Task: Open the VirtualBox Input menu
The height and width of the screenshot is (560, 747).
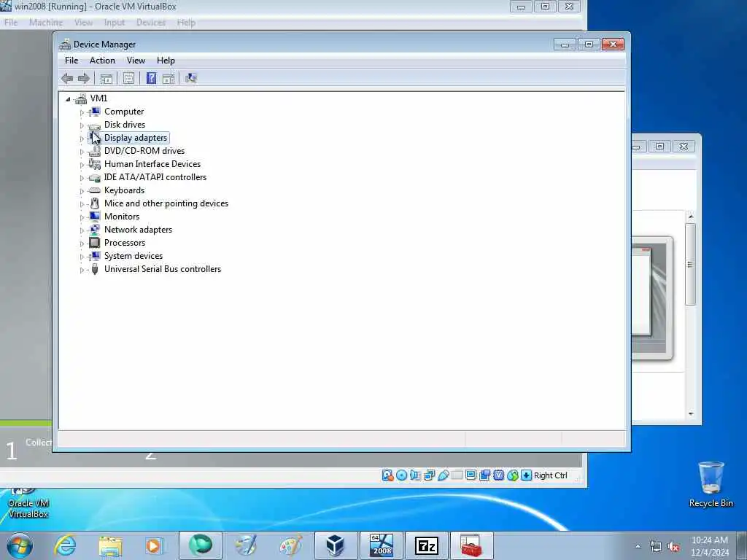Action: click(x=115, y=23)
